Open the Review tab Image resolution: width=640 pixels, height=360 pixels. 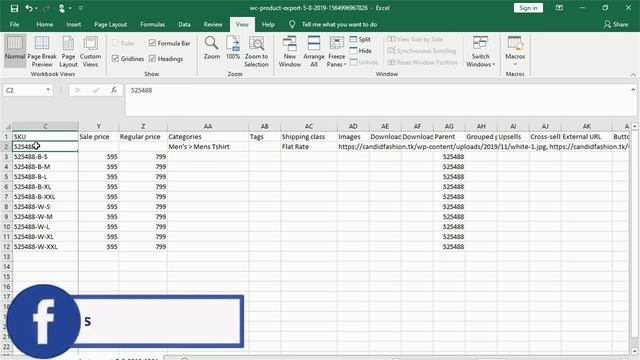click(213, 24)
